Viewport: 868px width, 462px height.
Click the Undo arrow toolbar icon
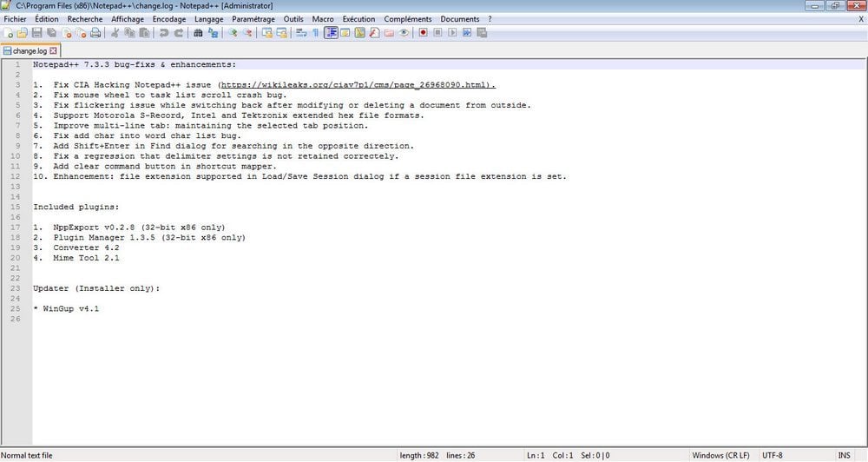pos(163,33)
